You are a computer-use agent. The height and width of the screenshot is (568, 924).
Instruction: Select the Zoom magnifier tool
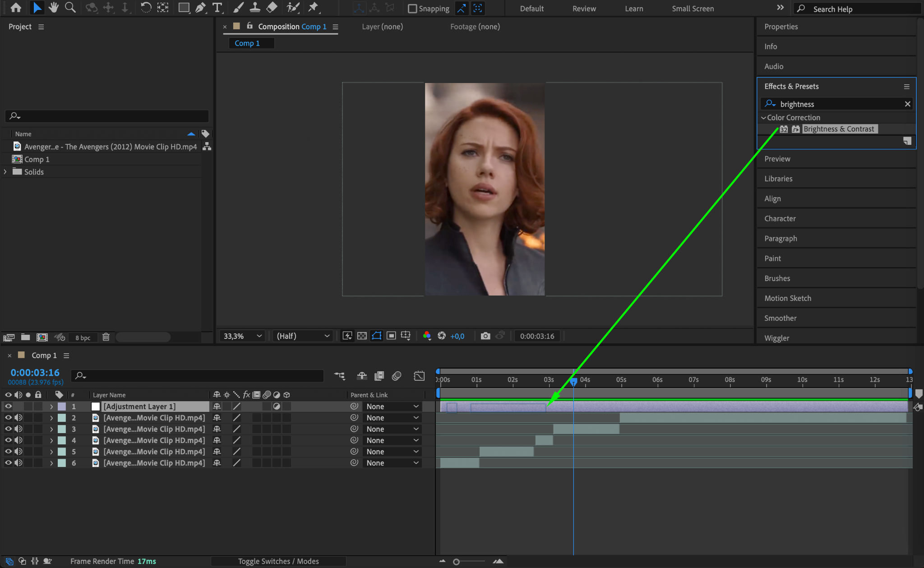pos(70,8)
